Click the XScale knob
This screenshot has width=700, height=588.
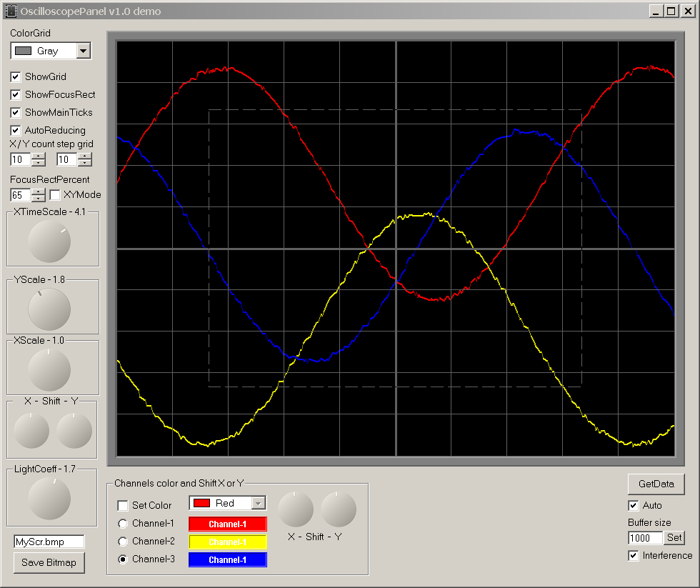[49, 370]
